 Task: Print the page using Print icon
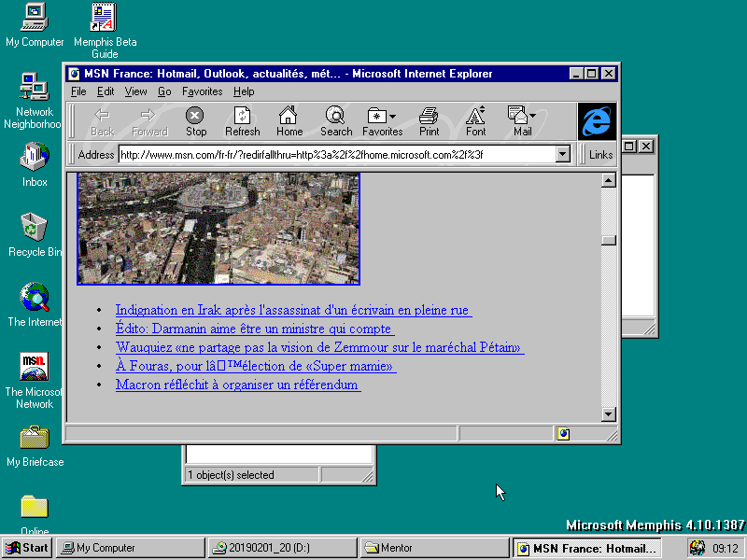pyautogui.click(x=429, y=121)
